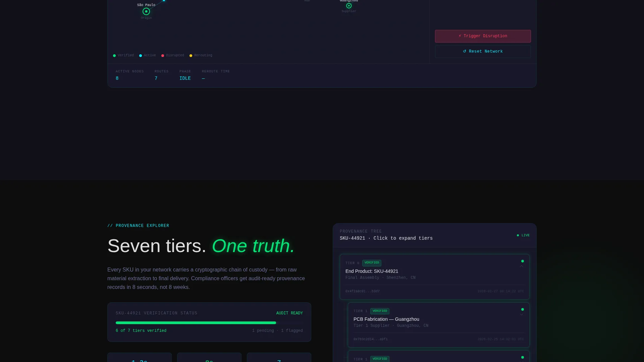Select the São Paulo origin node
This screenshot has width=644, height=362.
(x=146, y=11)
